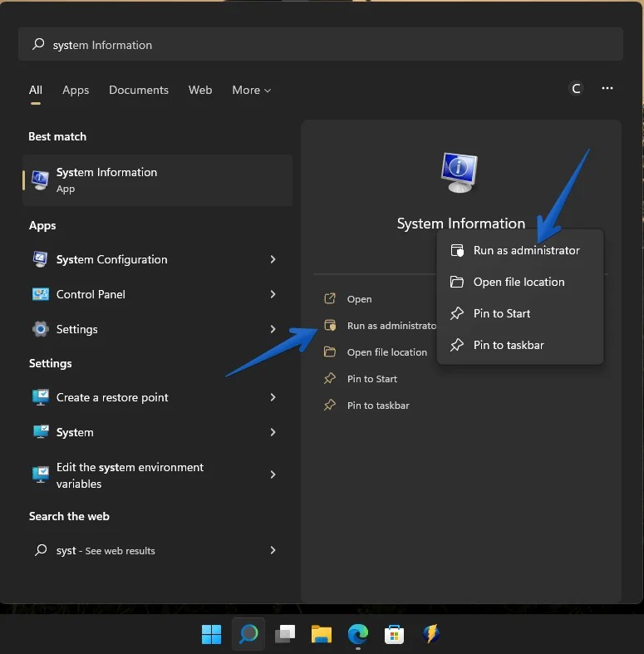
Task: Open Task View from the taskbar
Action: [x=285, y=634]
